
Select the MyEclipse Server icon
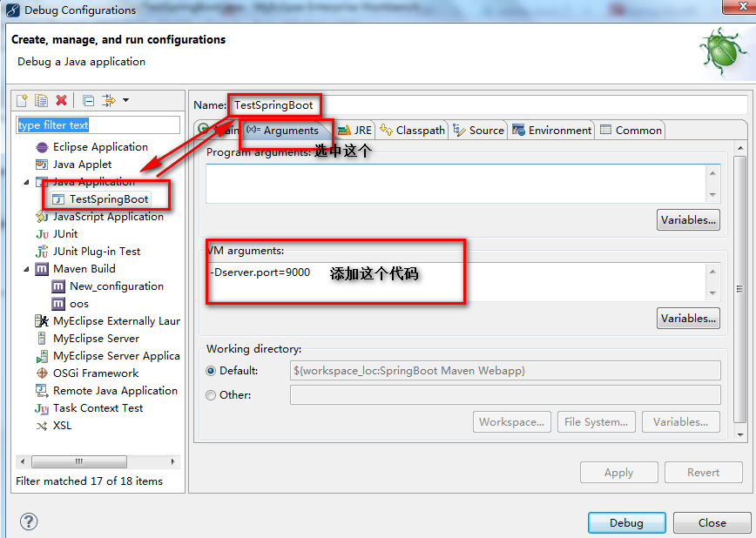point(42,339)
